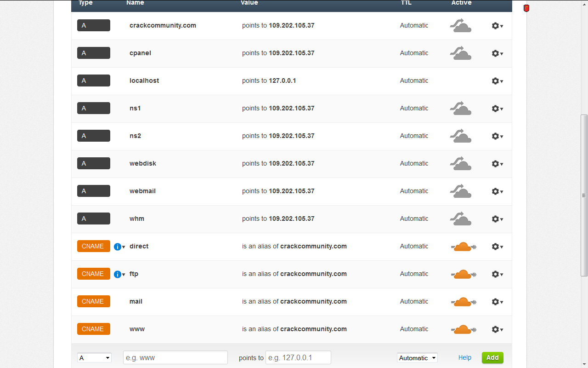Click the CNAME badge for ftp
This screenshot has width=588, height=368.
tap(94, 274)
